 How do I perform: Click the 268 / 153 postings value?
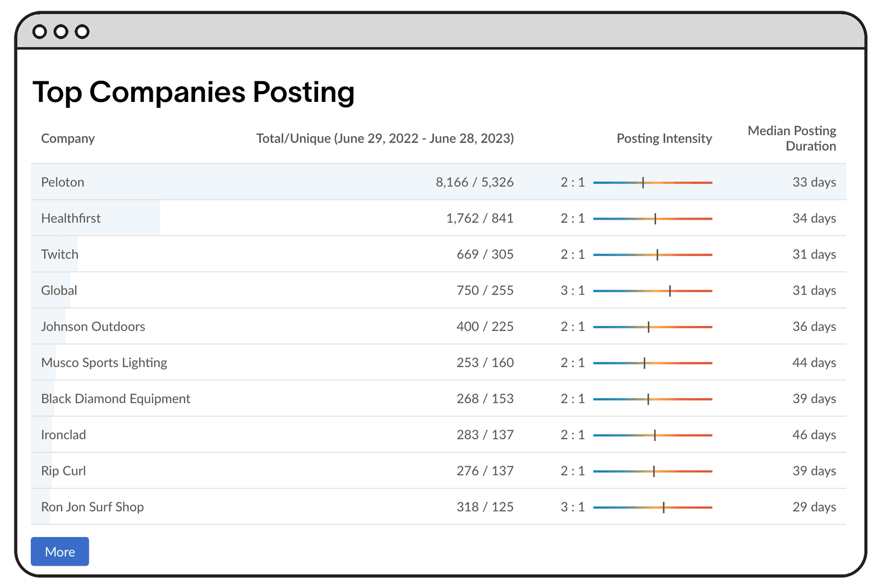tap(485, 398)
